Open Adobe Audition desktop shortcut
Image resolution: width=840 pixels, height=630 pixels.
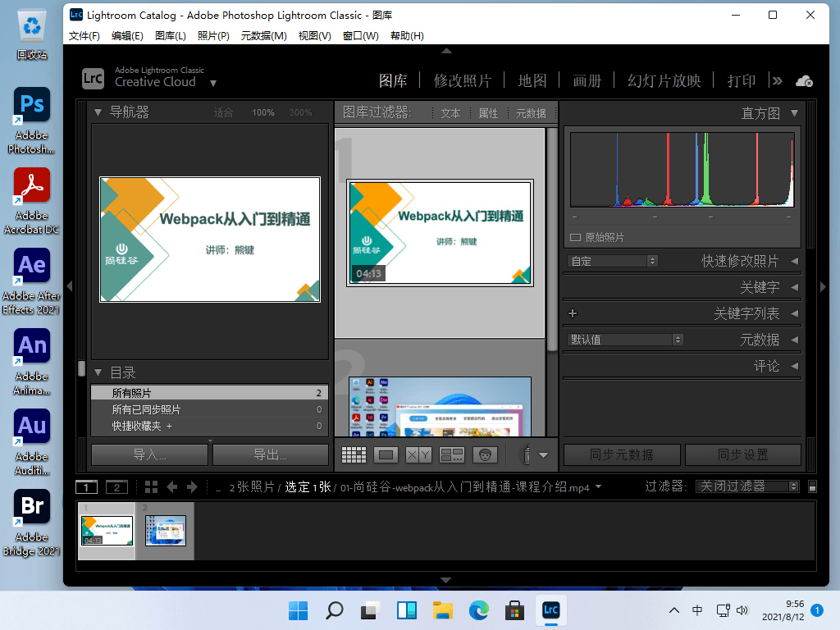tap(32, 442)
